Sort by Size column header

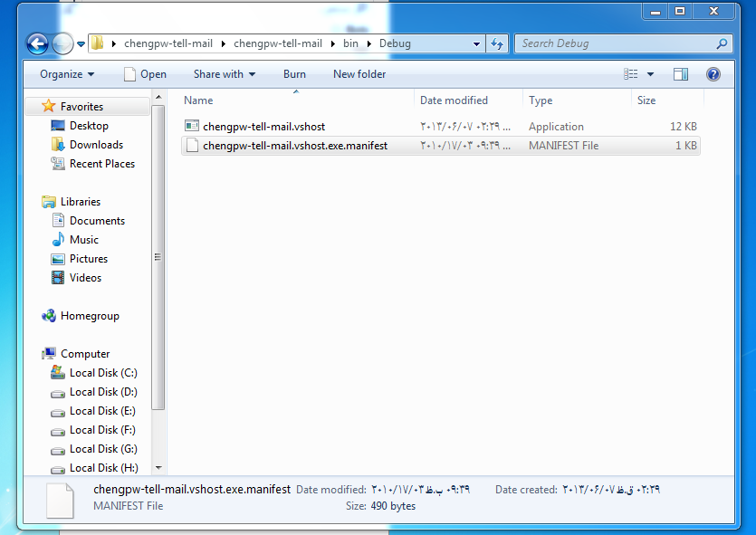click(x=667, y=100)
